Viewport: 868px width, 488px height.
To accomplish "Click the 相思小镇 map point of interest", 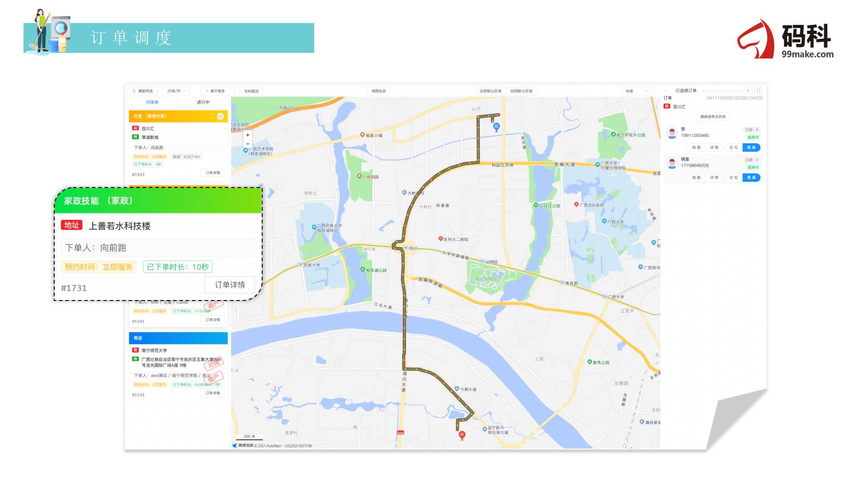I will point(371,135).
